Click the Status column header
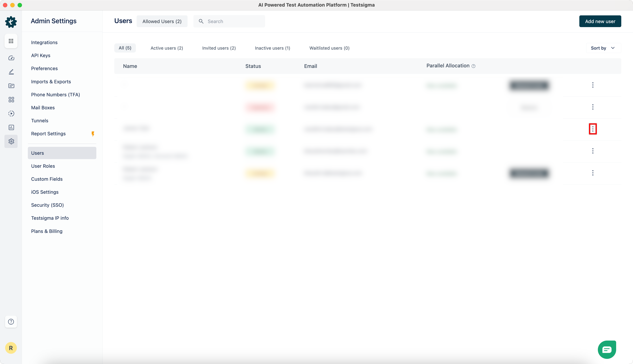The width and height of the screenshot is (633, 364). tap(253, 66)
